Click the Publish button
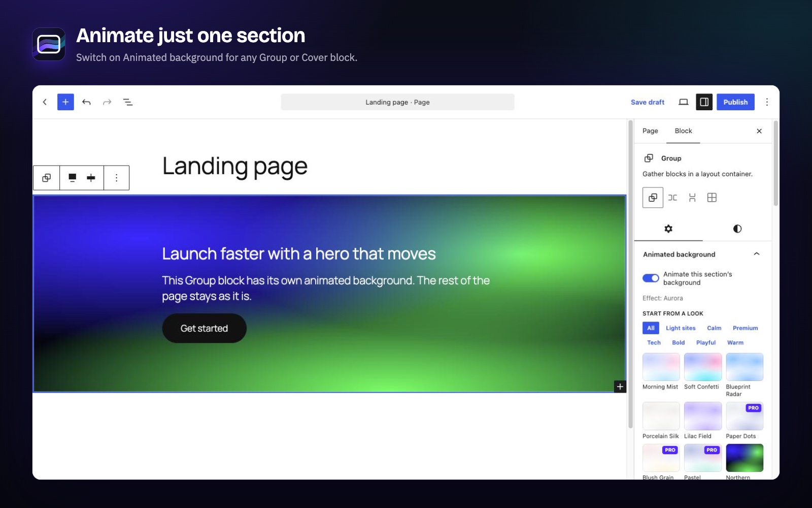Image resolution: width=812 pixels, height=508 pixels. pyautogui.click(x=735, y=102)
